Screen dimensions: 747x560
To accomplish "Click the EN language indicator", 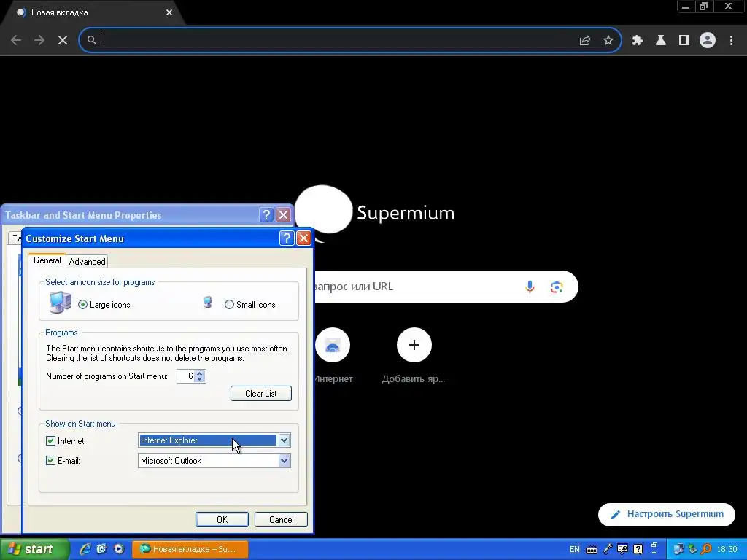I will tap(575, 549).
